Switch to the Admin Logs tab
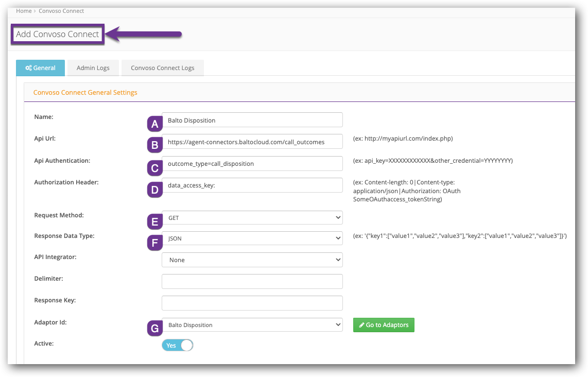Image resolution: width=588 pixels, height=377 pixels. pos(93,68)
